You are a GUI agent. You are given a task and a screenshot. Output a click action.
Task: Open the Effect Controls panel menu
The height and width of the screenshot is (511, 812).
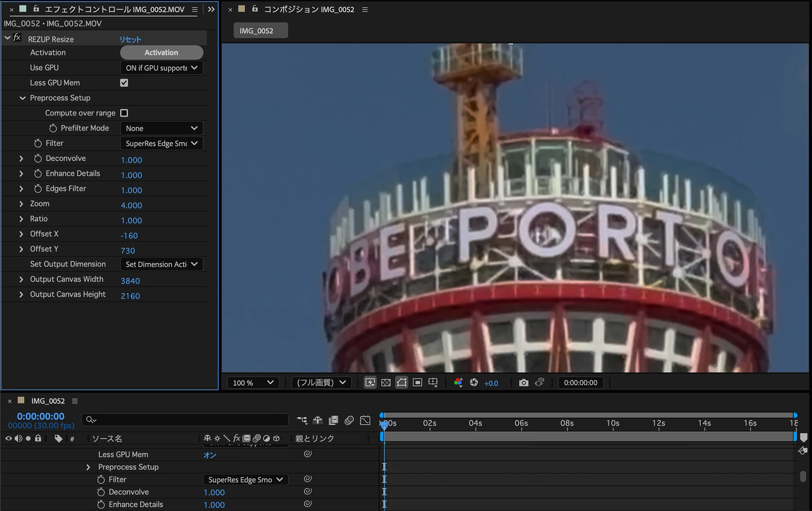point(195,9)
